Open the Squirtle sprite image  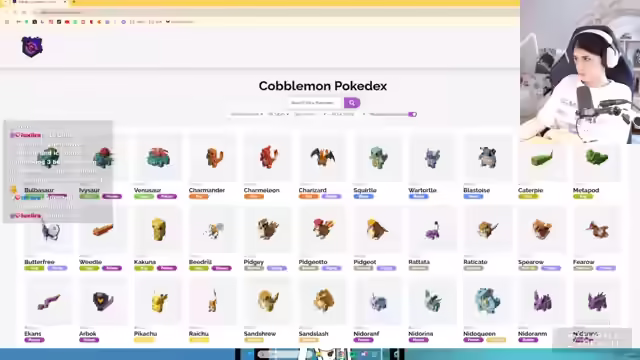click(378, 158)
